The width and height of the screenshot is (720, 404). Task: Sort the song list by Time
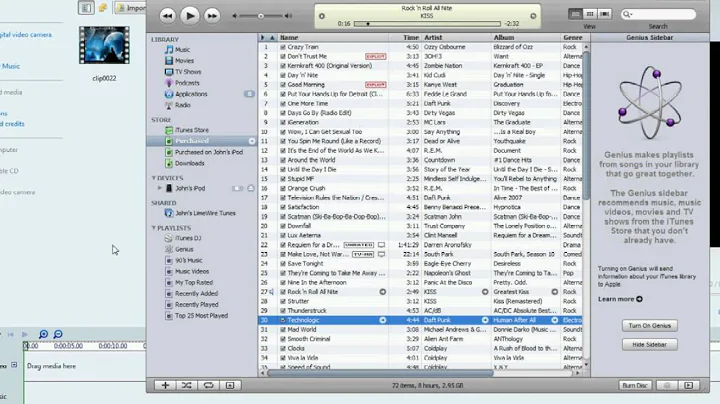pos(405,38)
